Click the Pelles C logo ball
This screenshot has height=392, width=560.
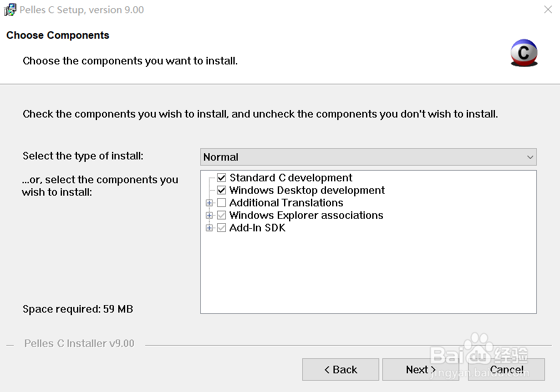[524, 53]
